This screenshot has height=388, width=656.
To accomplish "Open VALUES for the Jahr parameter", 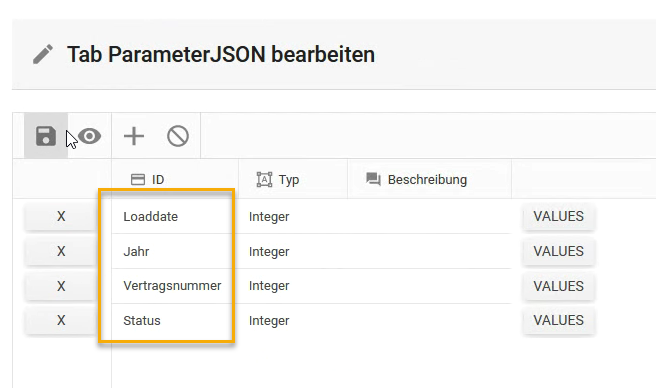I will [x=559, y=251].
